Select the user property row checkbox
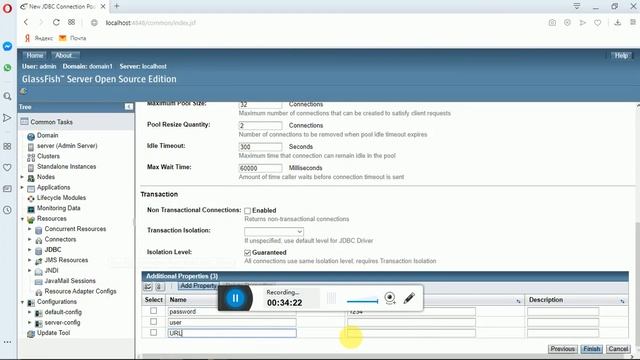The height and width of the screenshot is (360, 640). (x=153, y=322)
